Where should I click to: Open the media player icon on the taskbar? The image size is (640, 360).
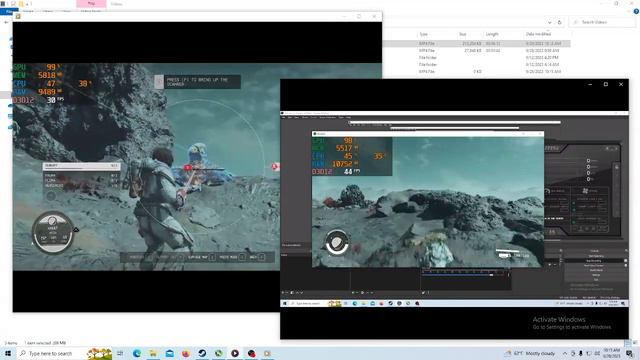pos(235,353)
